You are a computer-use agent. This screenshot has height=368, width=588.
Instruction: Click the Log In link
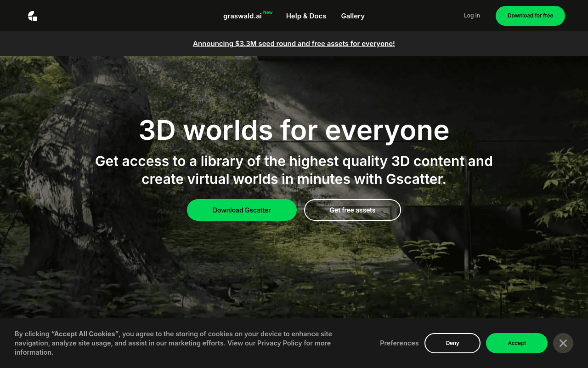(x=472, y=16)
